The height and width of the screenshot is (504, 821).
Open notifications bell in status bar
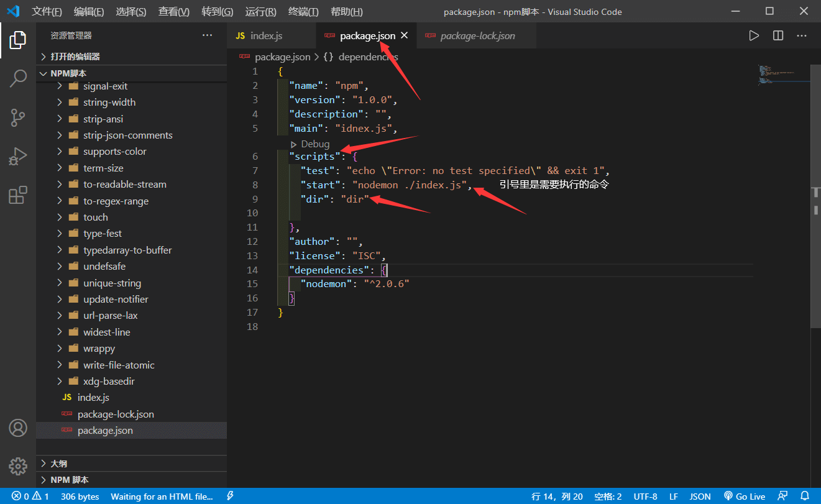point(805,497)
